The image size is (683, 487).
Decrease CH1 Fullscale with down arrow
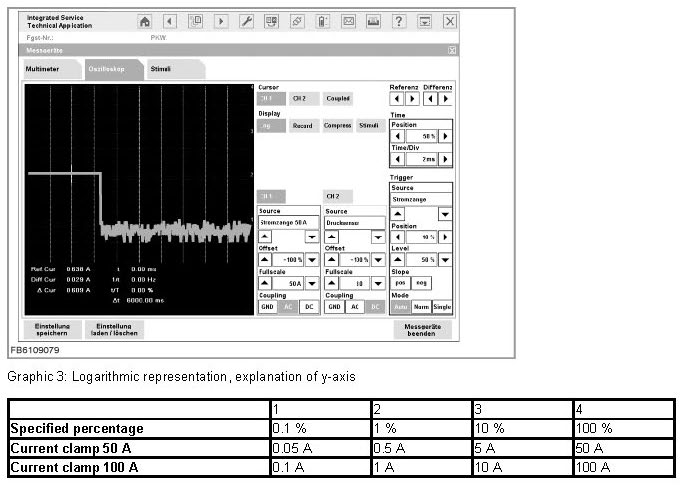tap(311, 284)
